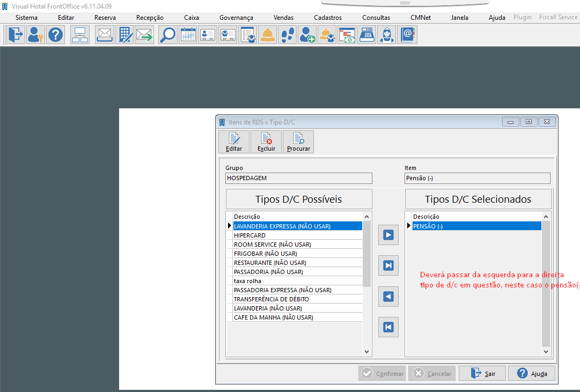
Task: Open the question mark help toolbar icon
Action: coord(56,35)
